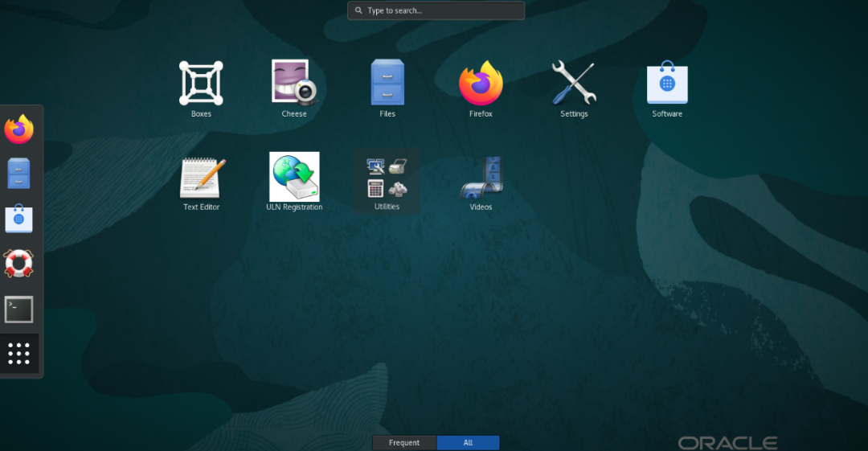Click the Text Editor label

(x=202, y=207)
